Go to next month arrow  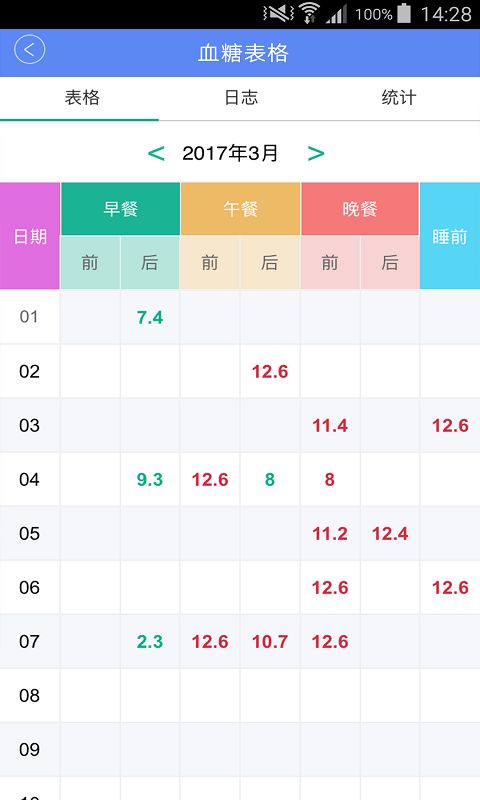[316, 153]
